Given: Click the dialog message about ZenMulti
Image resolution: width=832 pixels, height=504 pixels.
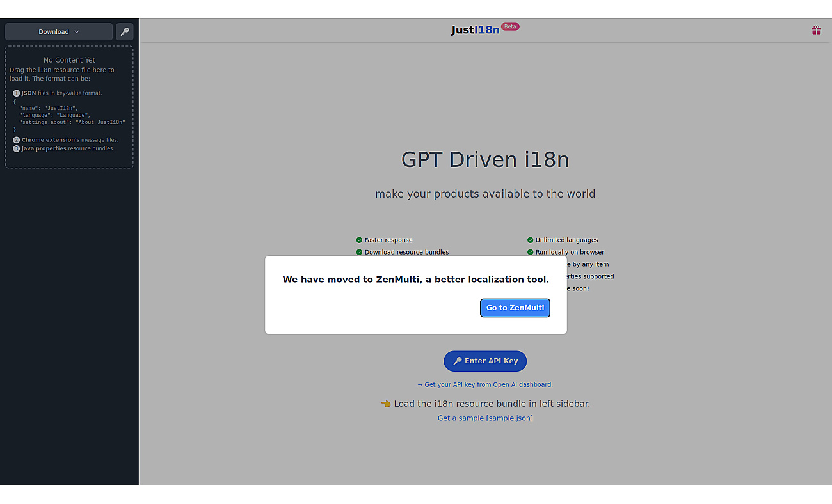Looking at the screenshot, I should (x=416, y=280).
